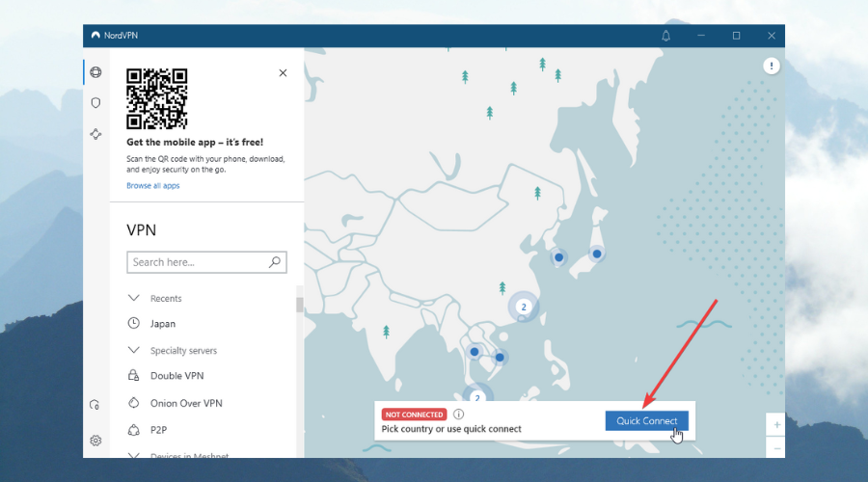Click the magnifier icon in search box

coord(275,261)
